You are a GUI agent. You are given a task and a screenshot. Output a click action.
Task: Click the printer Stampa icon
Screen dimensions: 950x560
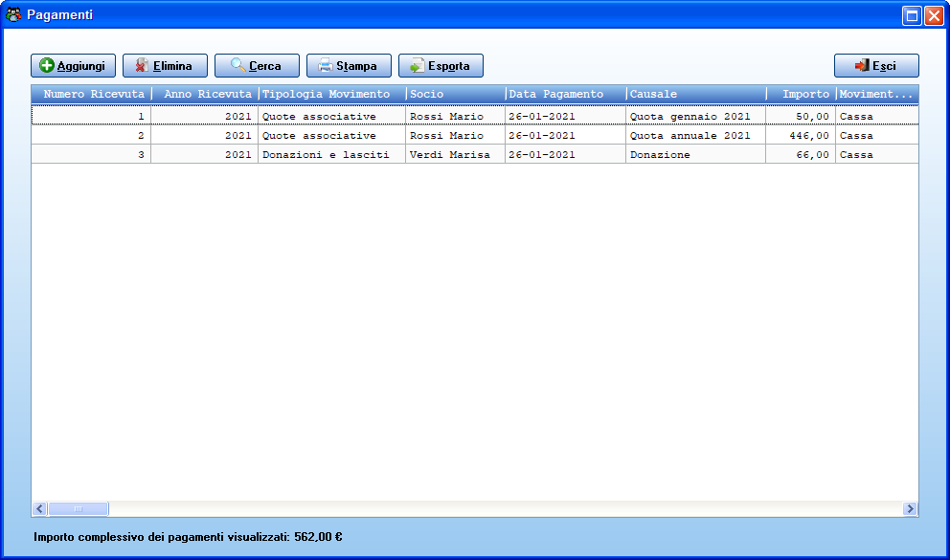click(x=326, y=65)
